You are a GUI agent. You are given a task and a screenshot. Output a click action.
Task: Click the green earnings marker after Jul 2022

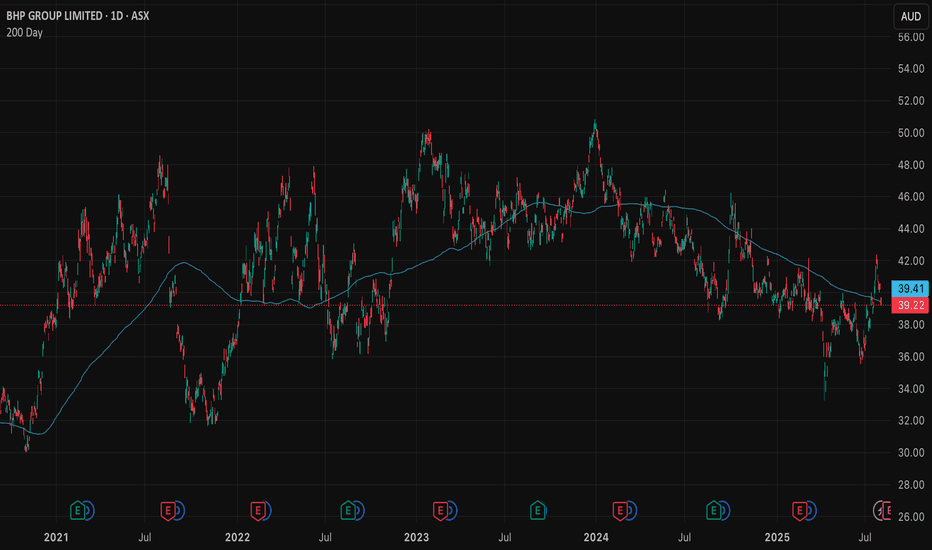pos(348,510)
